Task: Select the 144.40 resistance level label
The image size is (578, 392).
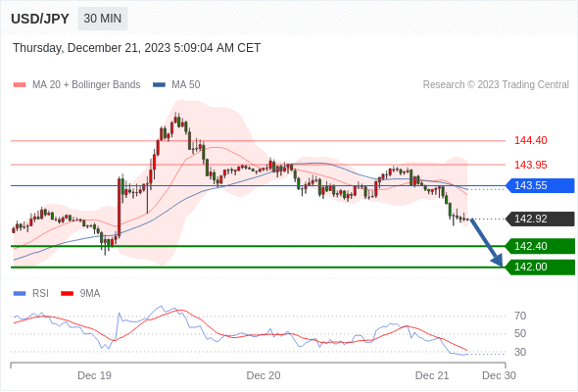Action: tap(530, 140)
